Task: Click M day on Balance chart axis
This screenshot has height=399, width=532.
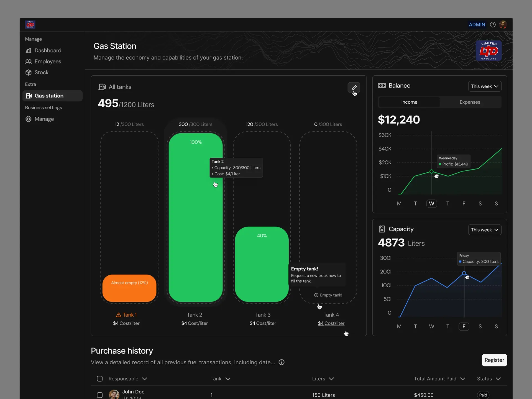Action: [x=399, y=204]
